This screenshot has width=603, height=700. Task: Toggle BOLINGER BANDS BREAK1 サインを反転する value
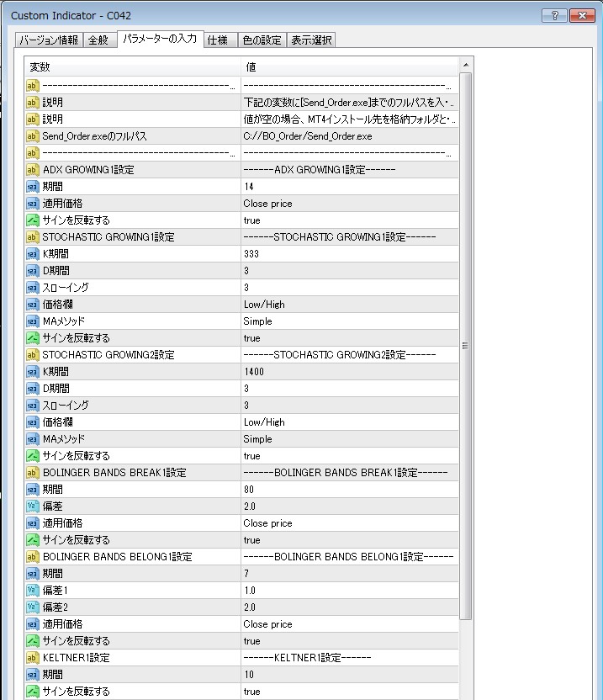coord(350,540)
